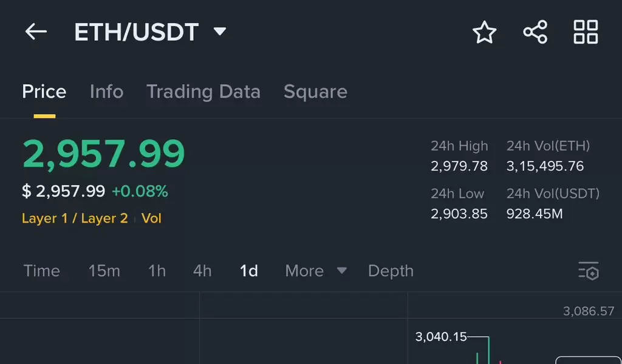Screen dimensions: 622x364
Task: Open the share icon
Action: tap(535, 32)
